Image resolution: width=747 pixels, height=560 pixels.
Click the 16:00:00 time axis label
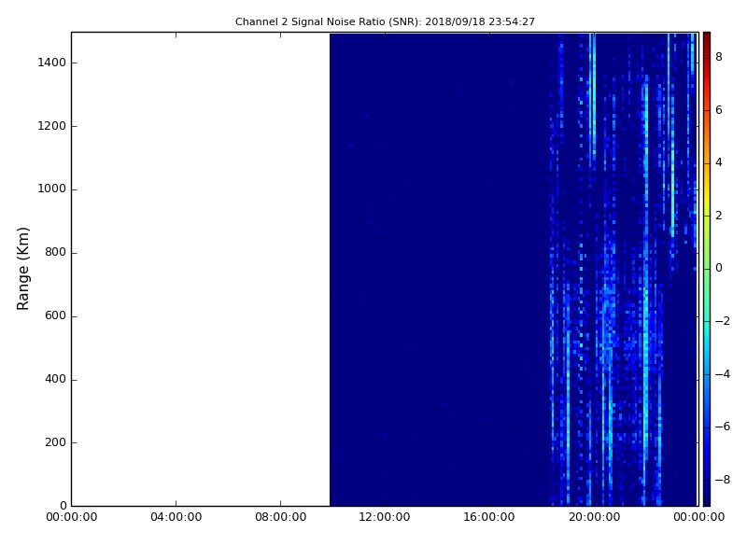click(489, 517)
